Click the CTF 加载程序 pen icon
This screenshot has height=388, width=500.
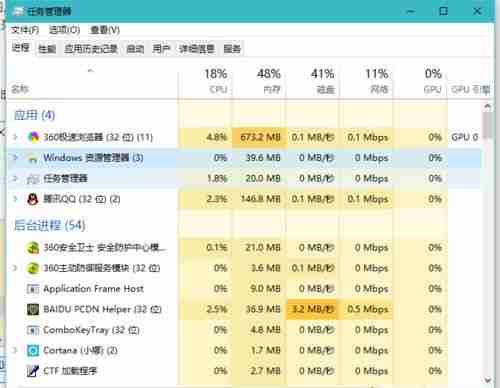coord(33,371)
